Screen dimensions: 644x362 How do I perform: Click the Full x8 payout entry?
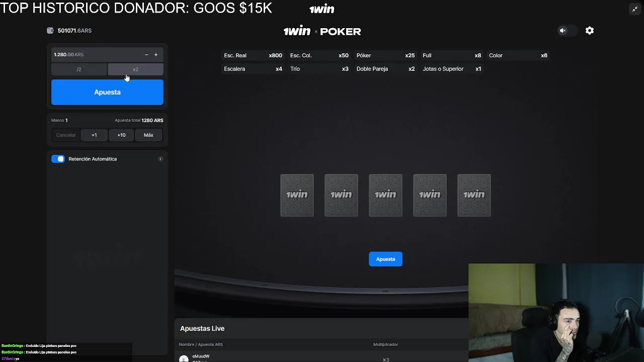click(x=452, y=55)
